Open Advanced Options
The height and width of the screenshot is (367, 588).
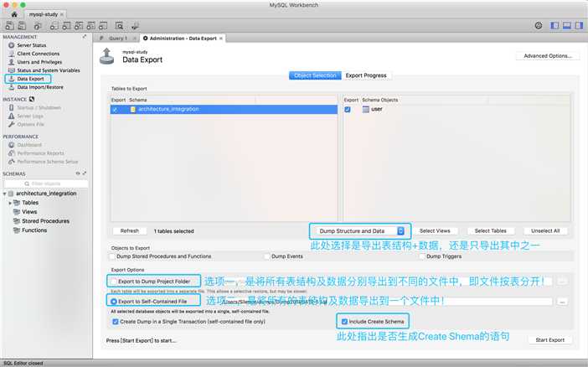pos(548,56)
